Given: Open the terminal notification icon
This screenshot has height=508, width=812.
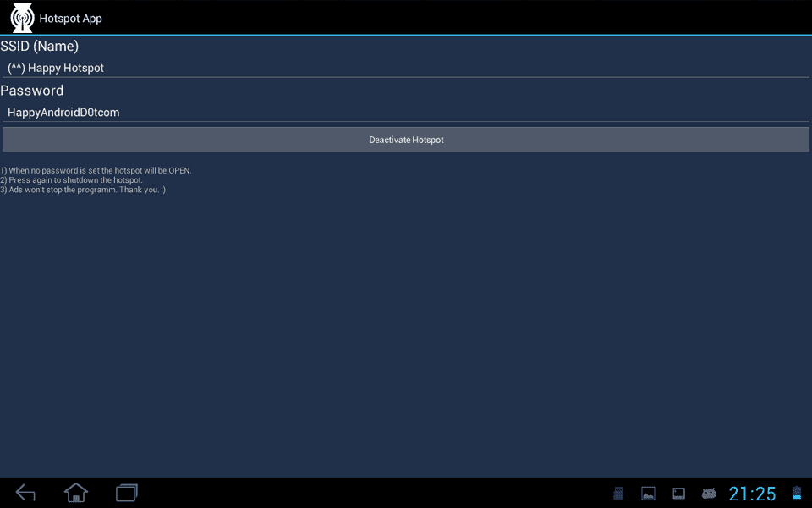Looking at the screenshot, I should click(679, 493).
